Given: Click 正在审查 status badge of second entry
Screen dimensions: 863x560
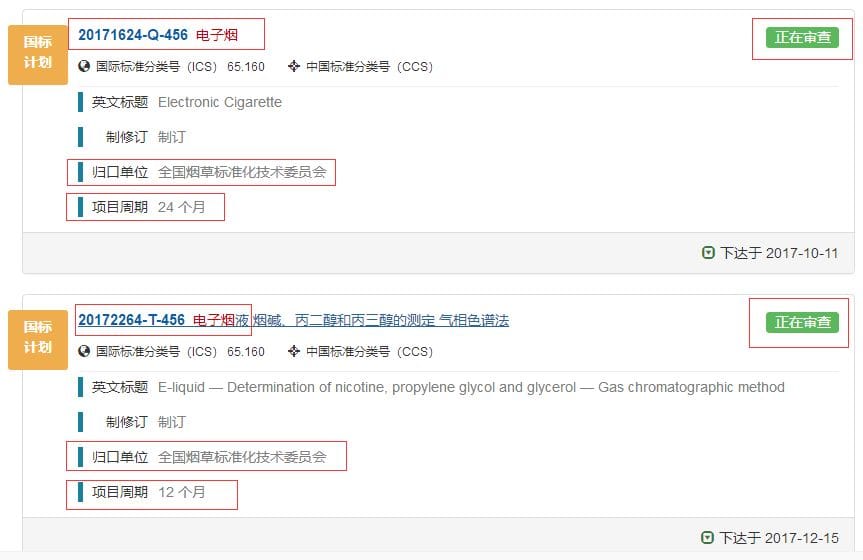Looking at the screenshot, I should tap(802, 322).
